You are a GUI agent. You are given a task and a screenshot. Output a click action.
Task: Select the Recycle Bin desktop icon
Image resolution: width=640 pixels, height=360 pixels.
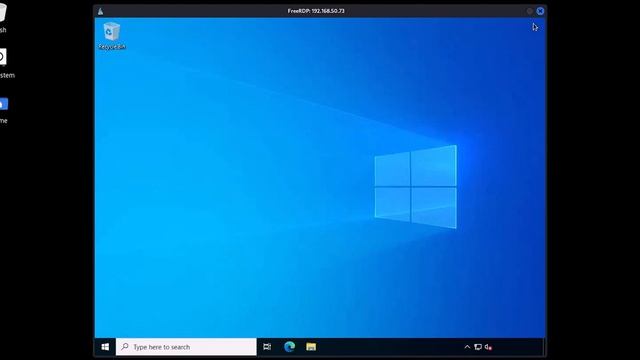click(112, 36)
